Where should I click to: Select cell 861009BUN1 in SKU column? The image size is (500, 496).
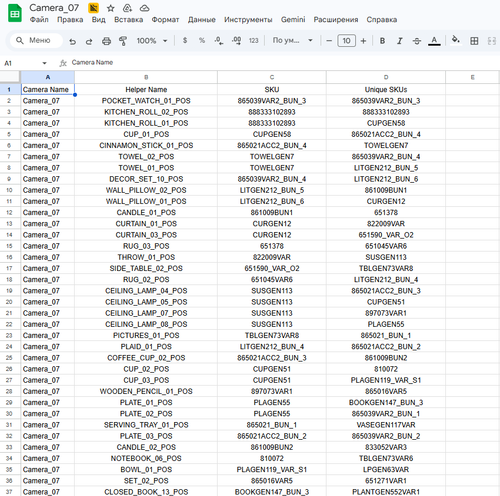[x=272, y=213]
